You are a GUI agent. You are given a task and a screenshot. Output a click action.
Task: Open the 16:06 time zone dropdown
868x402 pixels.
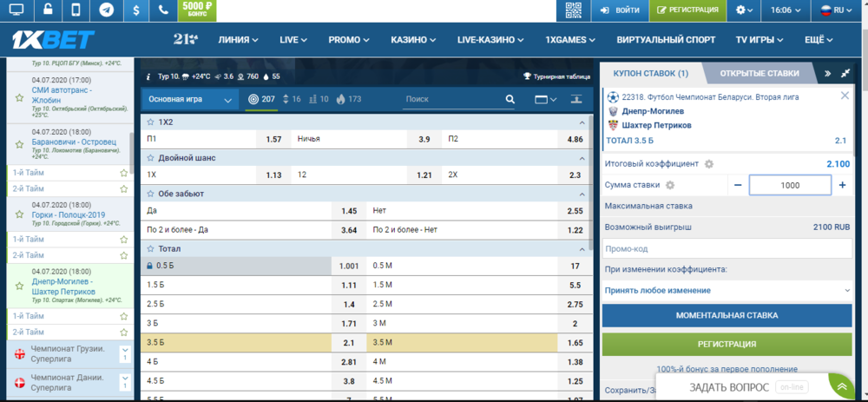(787, 10)
